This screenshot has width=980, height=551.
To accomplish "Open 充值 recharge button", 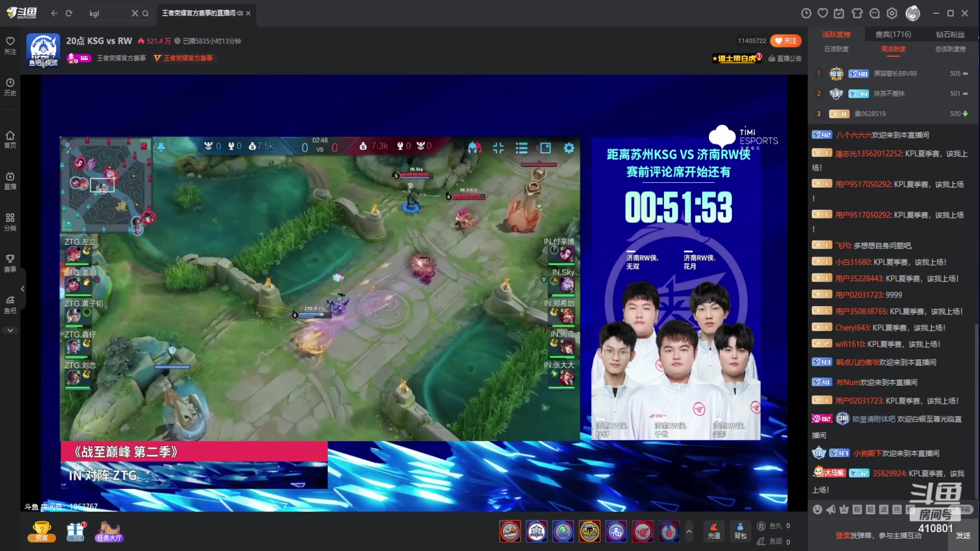I will [714, 531].
